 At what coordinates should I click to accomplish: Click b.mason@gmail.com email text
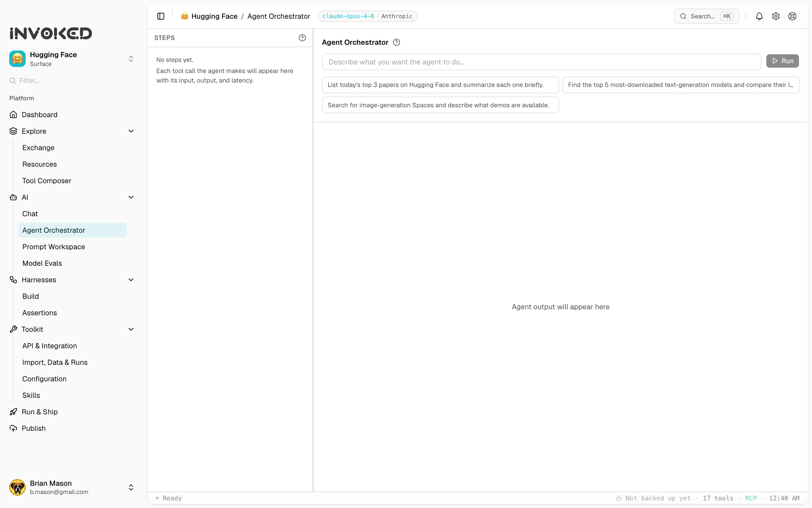click(59, 492)
